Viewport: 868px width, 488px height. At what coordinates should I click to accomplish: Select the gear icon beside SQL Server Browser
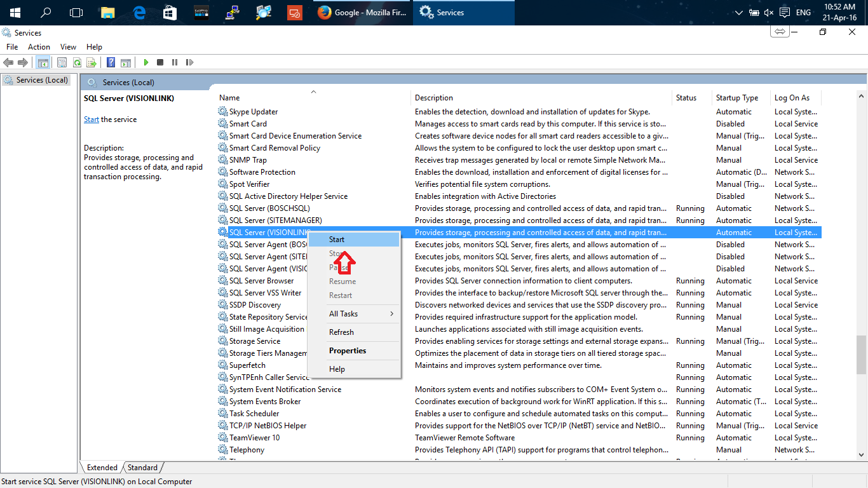[222, 280]
